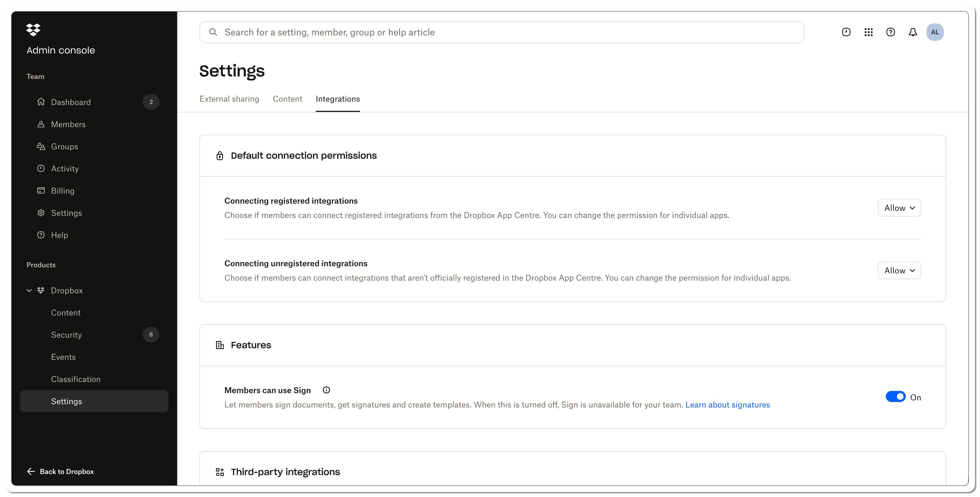Click the info icon beside Members can use Sign
The width and height of the screenshot is (980, 497).
[x=326, y=390]
